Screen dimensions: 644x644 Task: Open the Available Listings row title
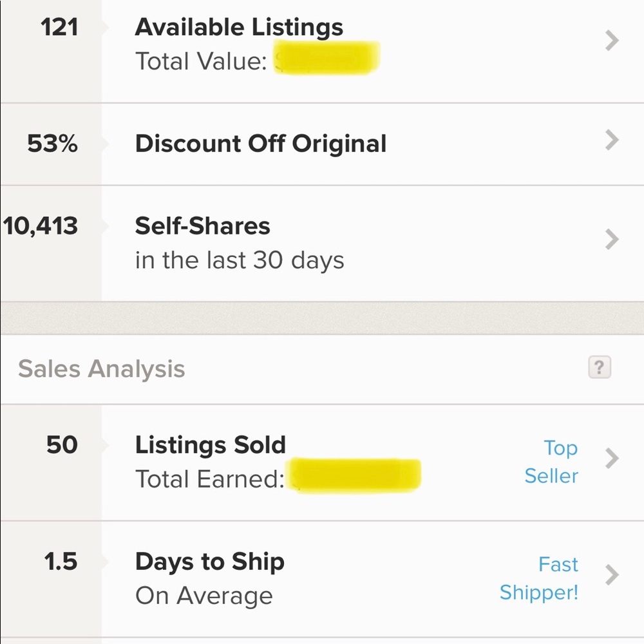pyautogui.click(x=239, y=28)
